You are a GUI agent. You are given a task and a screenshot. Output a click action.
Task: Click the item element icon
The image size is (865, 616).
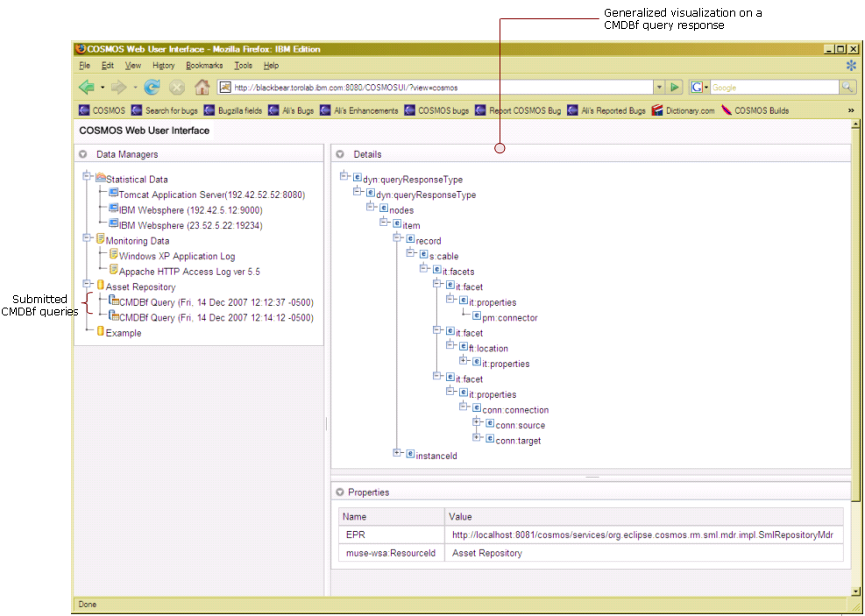pyautogui.click(x=397, y=223)
